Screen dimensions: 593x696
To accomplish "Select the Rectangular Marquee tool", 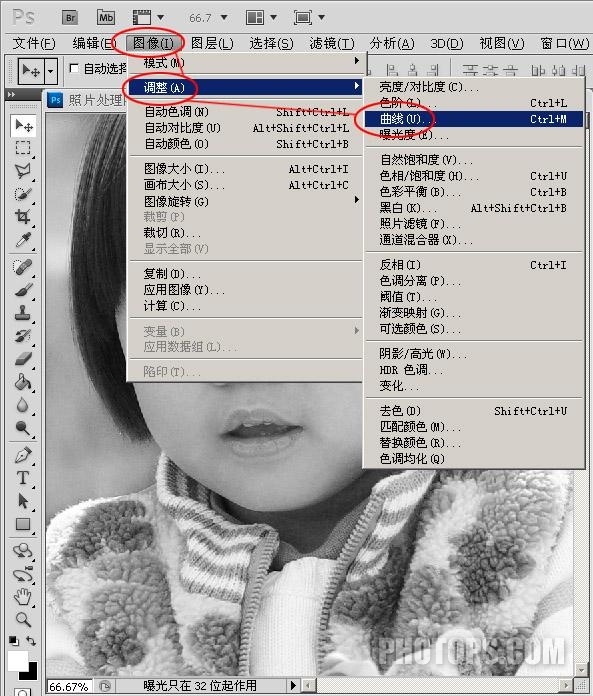I will 23,148.
